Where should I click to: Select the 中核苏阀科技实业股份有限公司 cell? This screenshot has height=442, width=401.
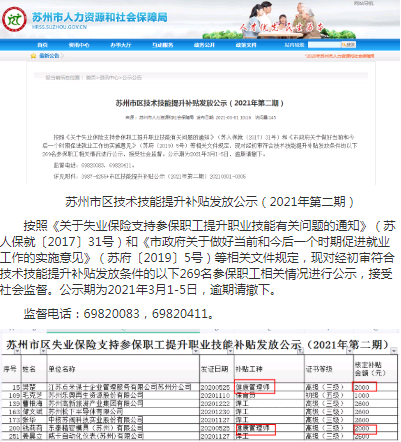pyautogui.click(x=123, y=420)
